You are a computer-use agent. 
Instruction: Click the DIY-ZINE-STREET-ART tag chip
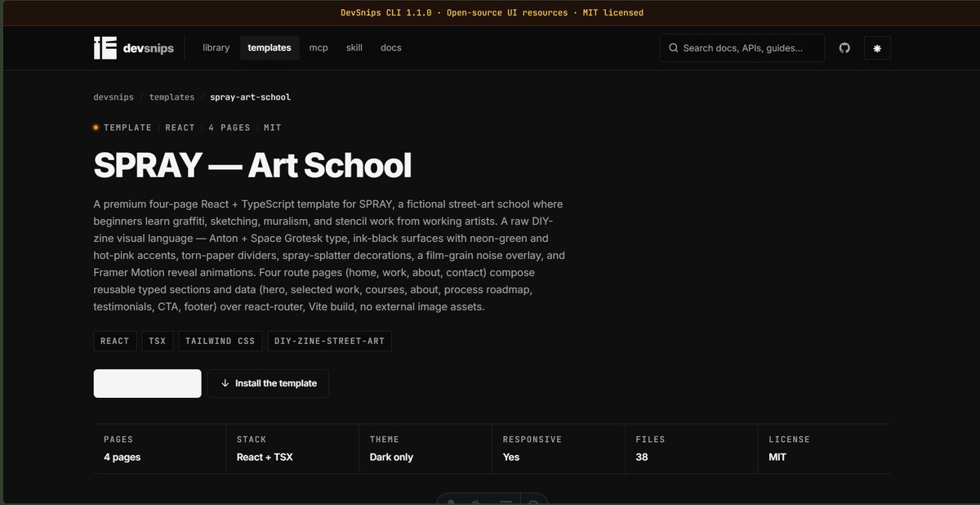pos(330,341)
